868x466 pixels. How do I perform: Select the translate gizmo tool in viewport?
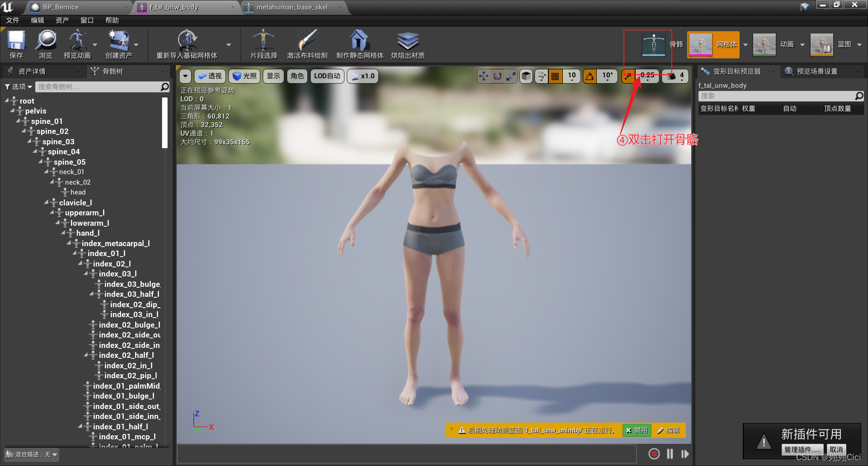click(484, 76)
